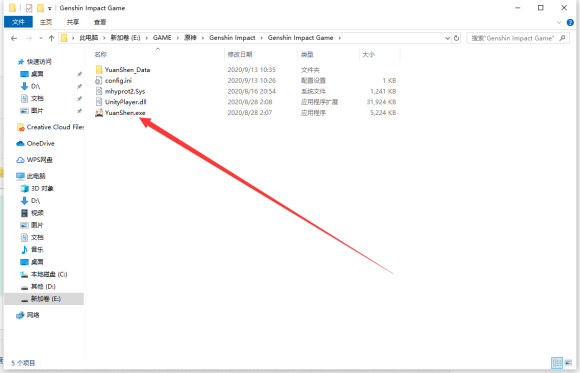The height and width of the screenshot is (373, 580).
Task: Open the YuanShen_Data folder
Action: click(122, 70)
